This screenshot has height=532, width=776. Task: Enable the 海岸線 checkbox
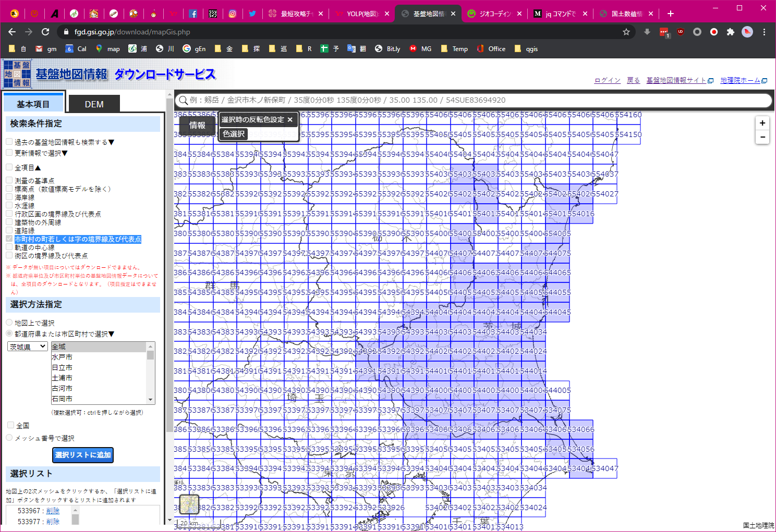9,197
